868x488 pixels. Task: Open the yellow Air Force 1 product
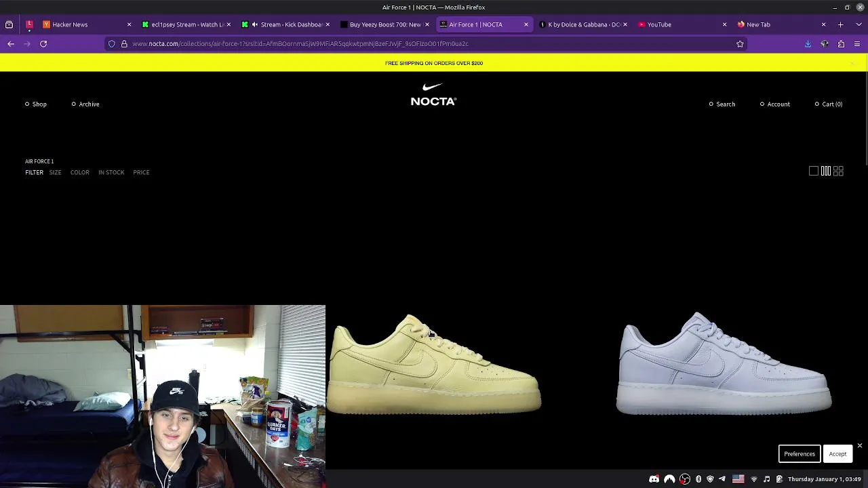coord(434,364)
